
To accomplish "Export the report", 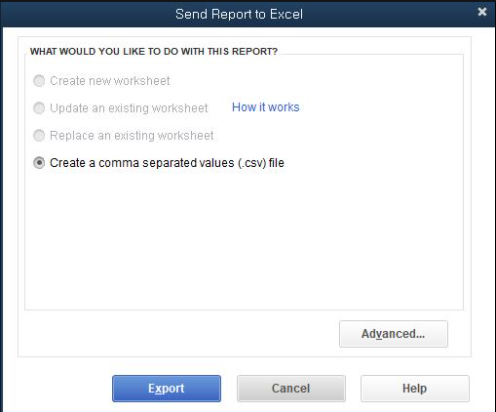I will pos(166,388).
